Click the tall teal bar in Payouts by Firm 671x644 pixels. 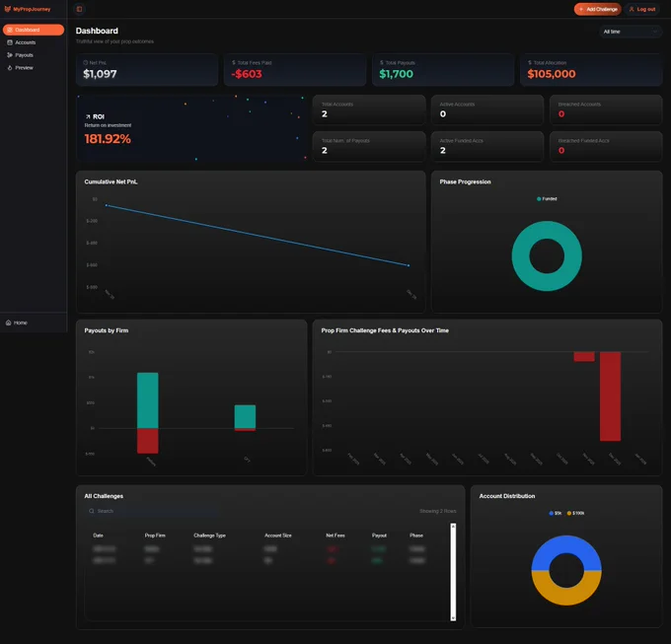point(148,400)
